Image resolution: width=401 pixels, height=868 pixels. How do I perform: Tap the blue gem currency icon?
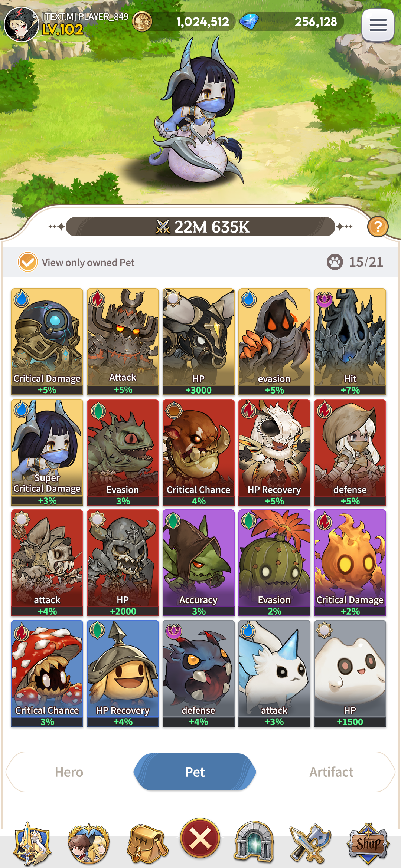click(x=249, y=22)
